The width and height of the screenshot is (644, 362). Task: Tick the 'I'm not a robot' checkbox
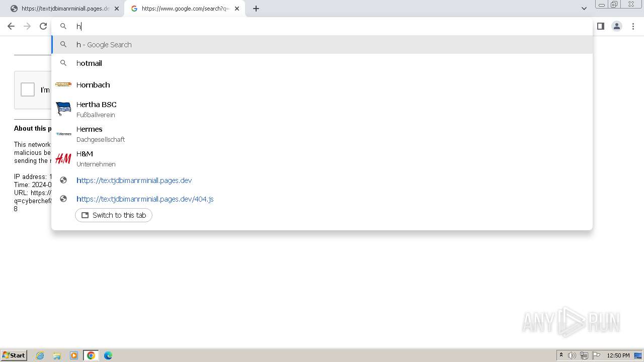pyautogui.click(x=28, y=89)
